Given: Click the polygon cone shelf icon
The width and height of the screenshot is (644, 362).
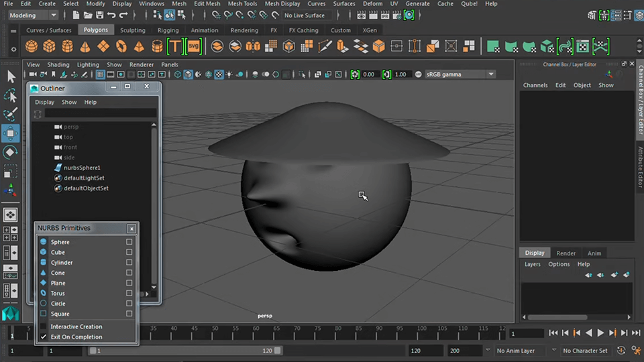Looking at the screenshot, I should click(x=85, y=46).
